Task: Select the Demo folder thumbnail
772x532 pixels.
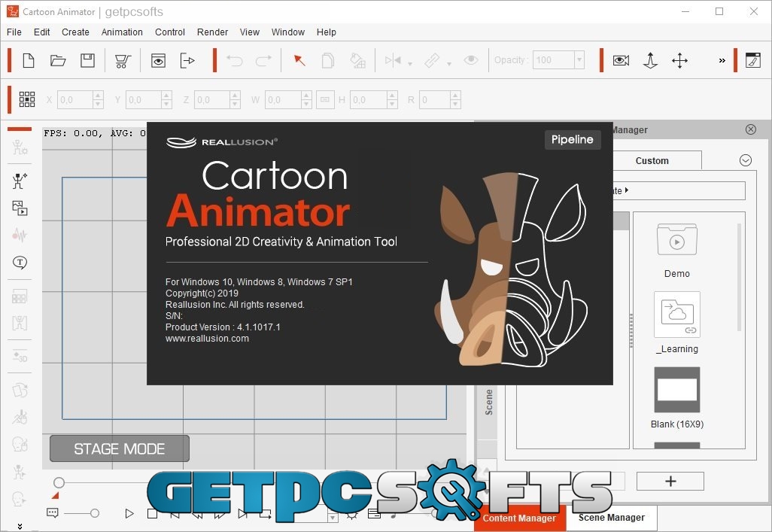Action: click(x=677, y=240)
